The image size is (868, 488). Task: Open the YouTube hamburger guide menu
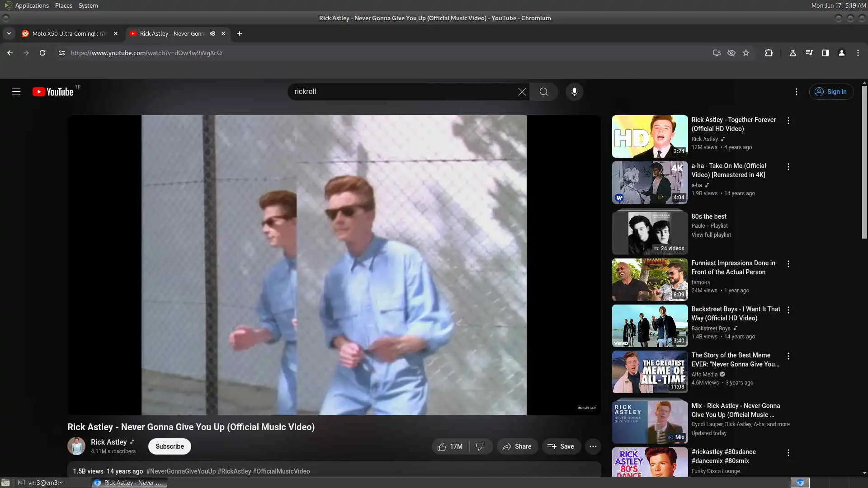[x=16, y=92]
